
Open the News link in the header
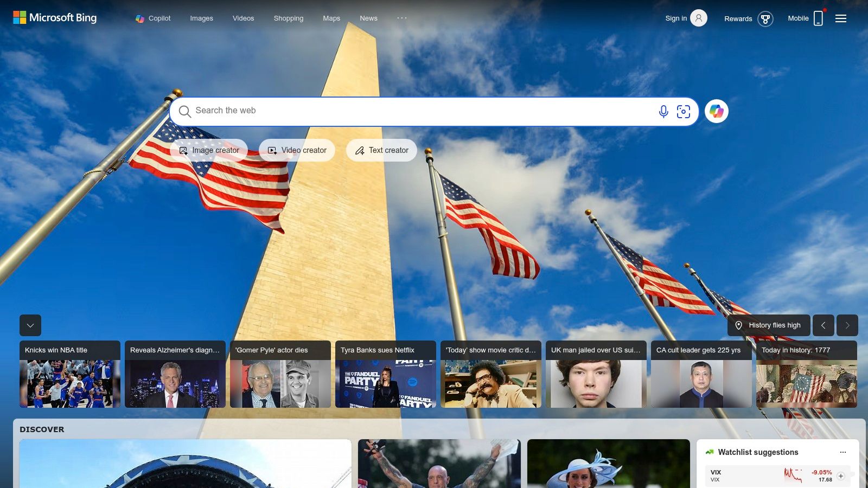[x=368, y=18]
